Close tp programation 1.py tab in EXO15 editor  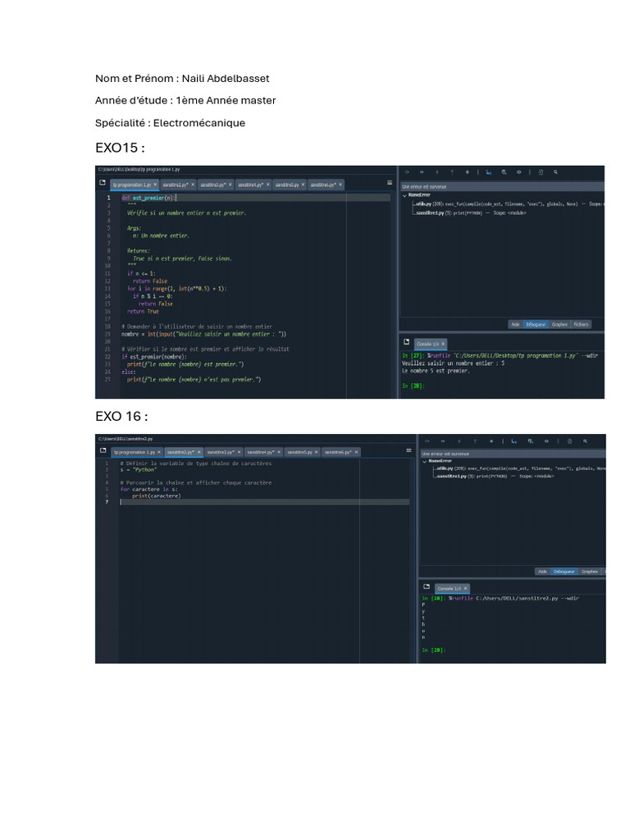[x=155, y=185]
